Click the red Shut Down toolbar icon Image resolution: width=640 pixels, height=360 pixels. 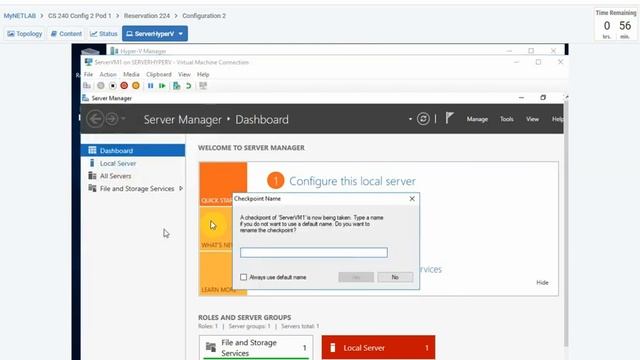(124, 86)
